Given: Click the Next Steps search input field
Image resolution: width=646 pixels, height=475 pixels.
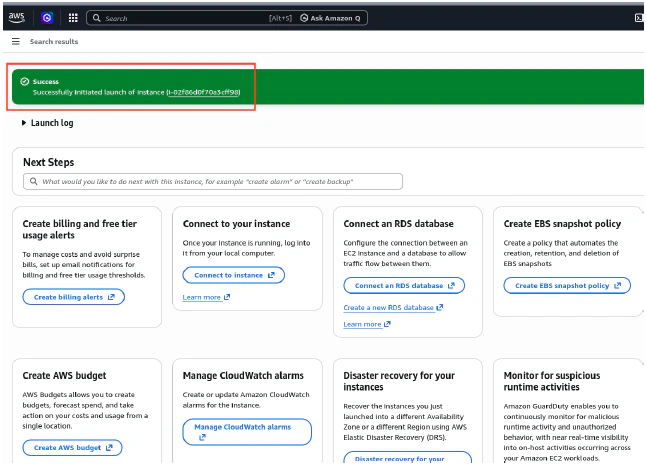Looking at the screenshot, I should (x=213, y=181).
